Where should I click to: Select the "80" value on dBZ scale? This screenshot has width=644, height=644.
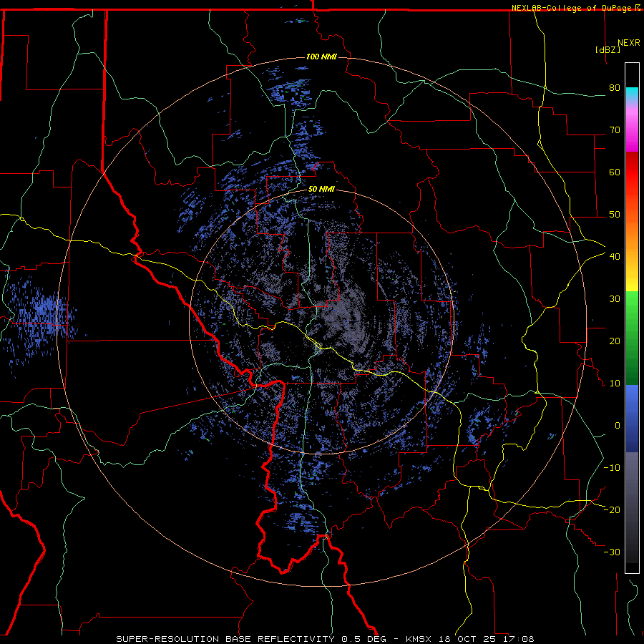[x=615, y=87]
